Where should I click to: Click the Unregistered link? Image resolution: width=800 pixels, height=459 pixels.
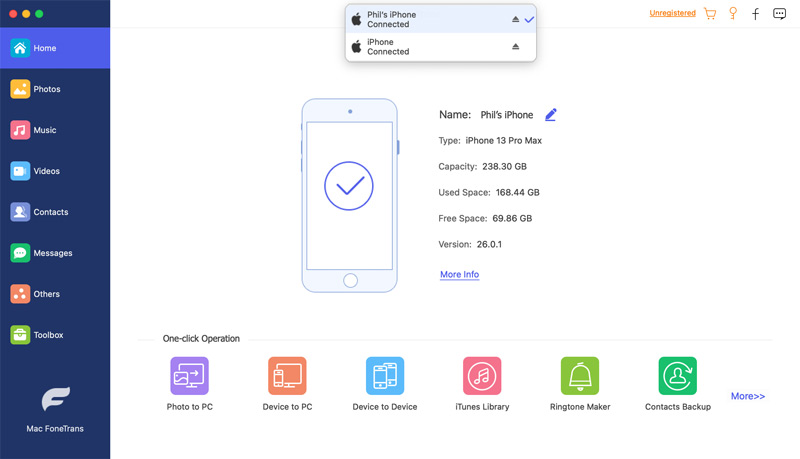671,14
